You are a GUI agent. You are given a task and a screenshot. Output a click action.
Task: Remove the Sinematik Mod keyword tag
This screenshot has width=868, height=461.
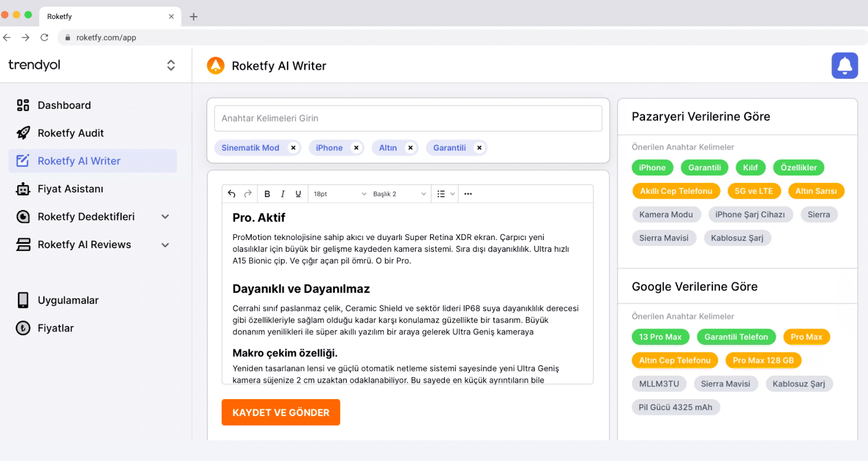(x=293, y=148)
